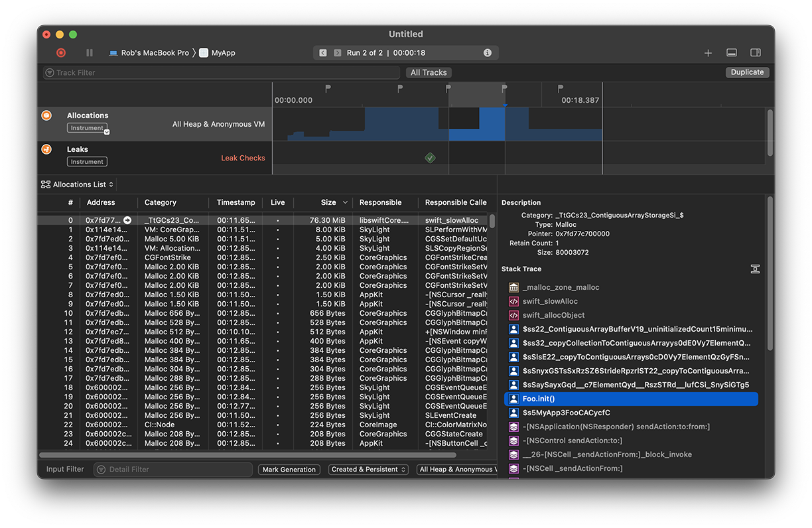This screenshot has width=812, height=528.
Task: Select Foo.init() stack frame
Action: click(631, 399)
